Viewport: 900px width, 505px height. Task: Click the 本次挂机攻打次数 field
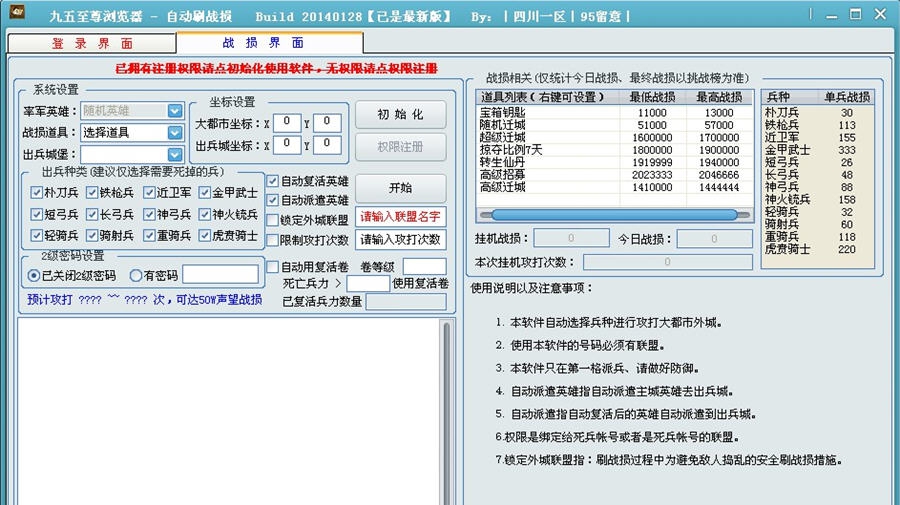(668, 262)
